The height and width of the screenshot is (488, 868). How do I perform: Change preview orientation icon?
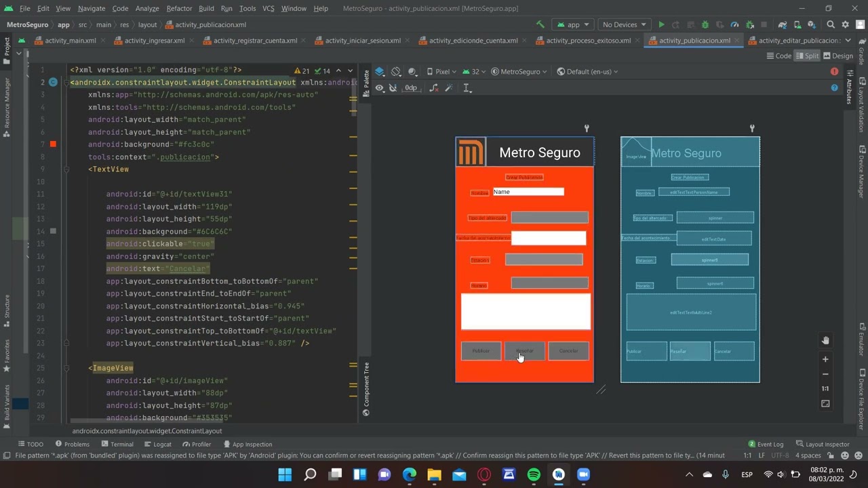pos(396,71)
